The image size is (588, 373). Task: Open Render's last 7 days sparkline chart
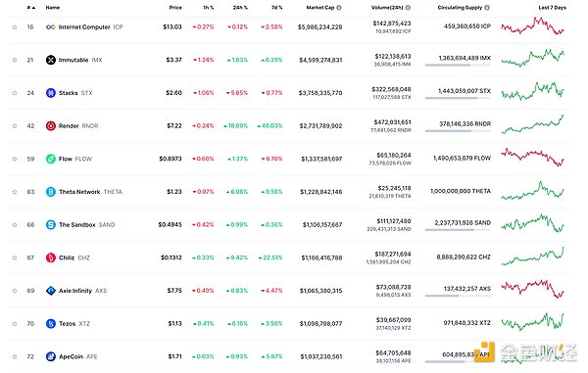(x=532, y=125)
